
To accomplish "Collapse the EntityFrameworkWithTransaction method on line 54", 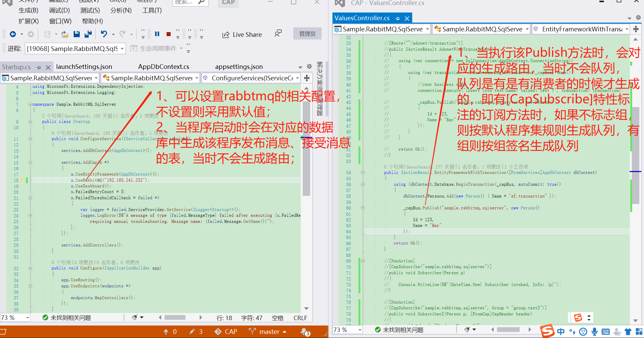I will point(363,173).
